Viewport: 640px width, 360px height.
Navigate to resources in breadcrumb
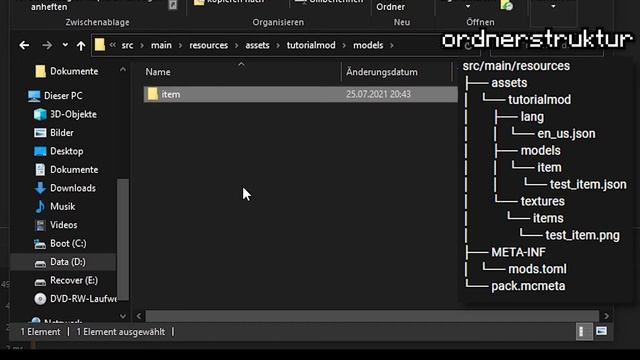pyautogui.click(x=209, y=45)
